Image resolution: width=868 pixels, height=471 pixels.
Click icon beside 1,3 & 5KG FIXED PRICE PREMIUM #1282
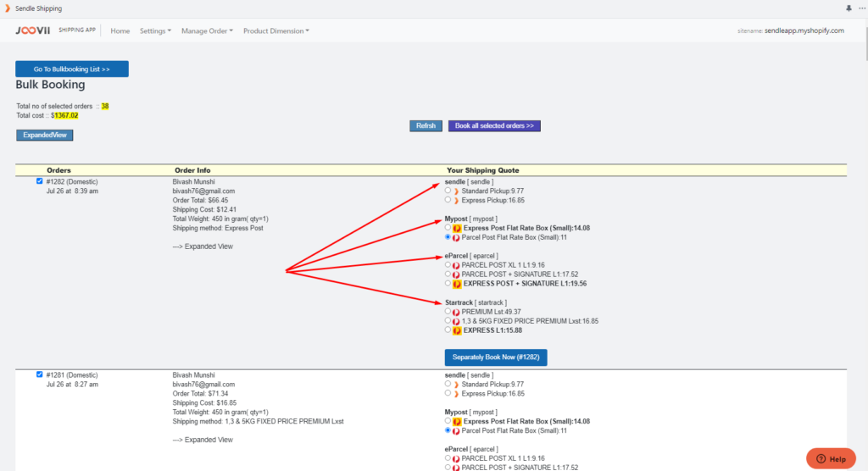456,321
